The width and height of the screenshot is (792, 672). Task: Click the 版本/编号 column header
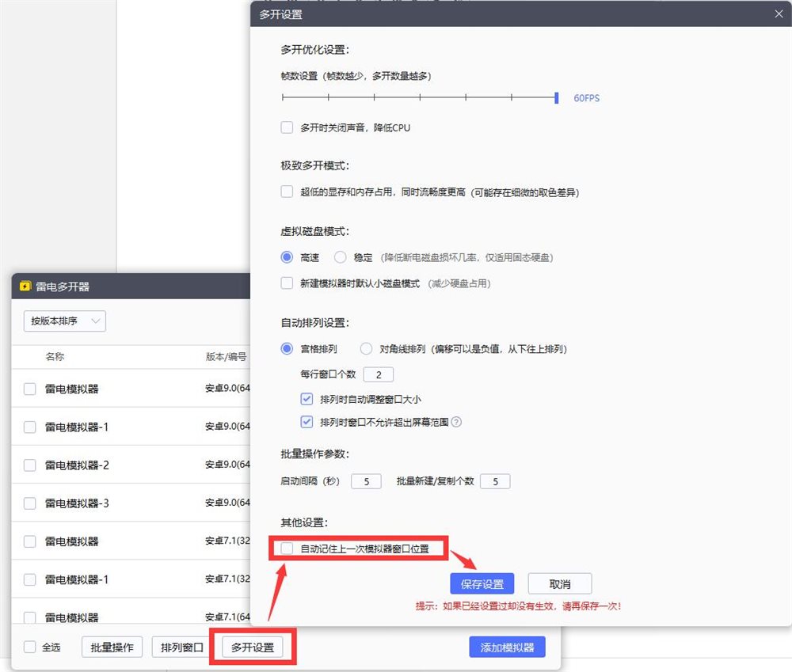pyautogui.click(x=226, y=356)
